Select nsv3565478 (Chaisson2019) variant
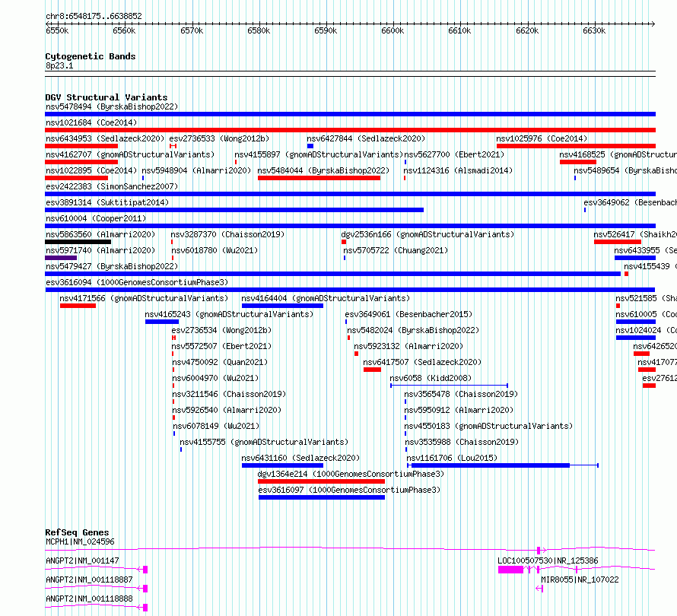 [x=461, y=394]
